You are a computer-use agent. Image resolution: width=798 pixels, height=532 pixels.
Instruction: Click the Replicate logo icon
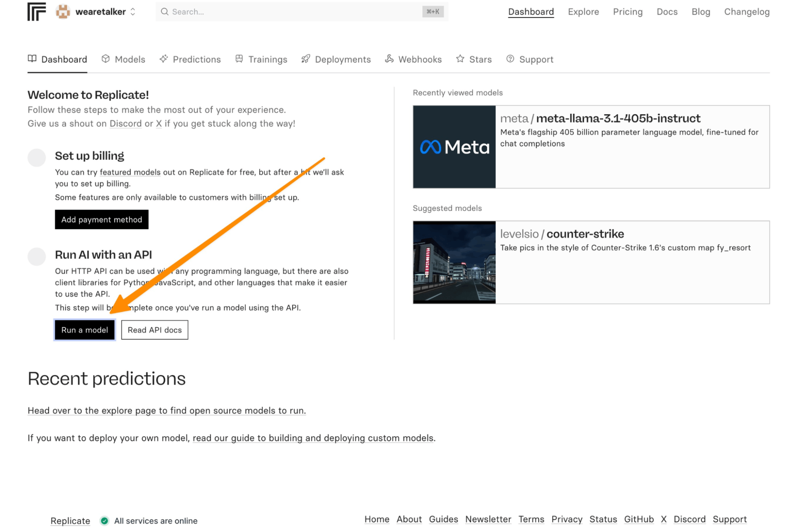click(x=36, y=12)
